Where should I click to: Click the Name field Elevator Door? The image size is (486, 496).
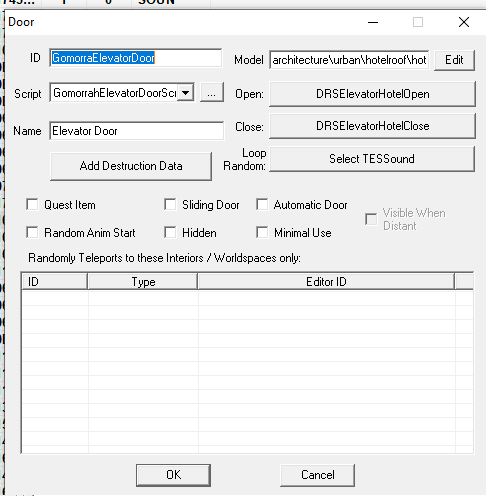(137, 131)
